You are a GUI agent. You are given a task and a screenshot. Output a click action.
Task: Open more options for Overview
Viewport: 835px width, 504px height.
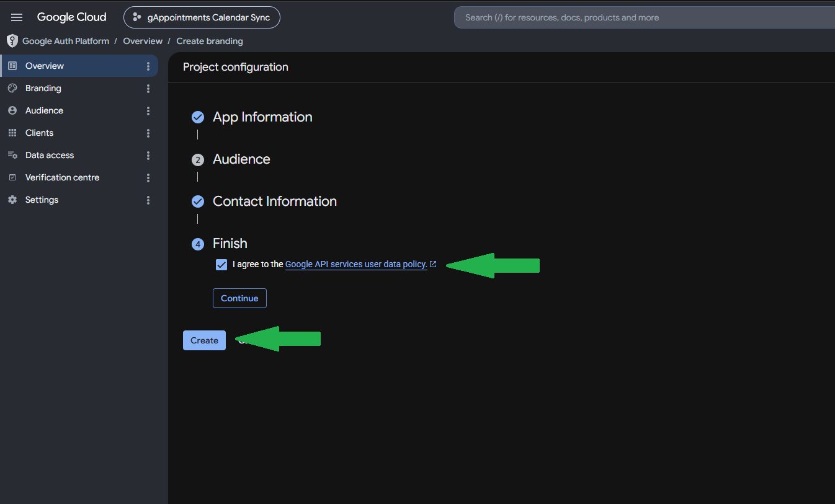(148, 66)
